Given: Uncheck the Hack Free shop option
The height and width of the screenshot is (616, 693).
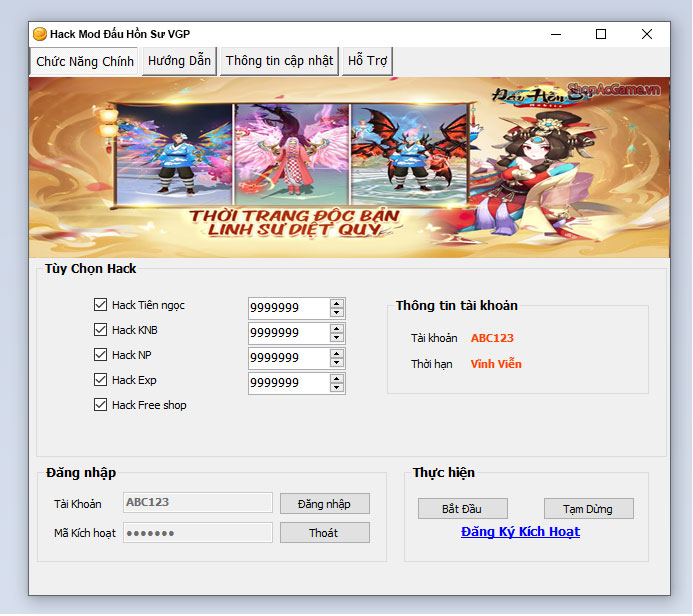Looking at the screenshot, I should coord(100,405).
